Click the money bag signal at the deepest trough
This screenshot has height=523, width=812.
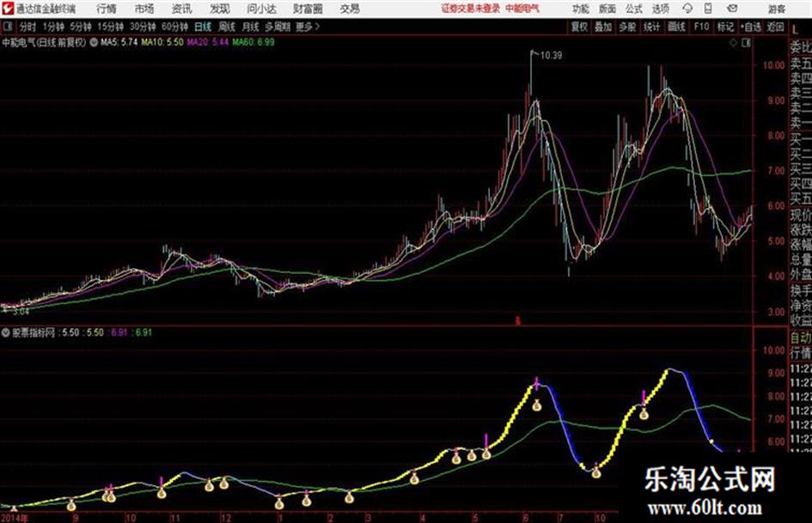coord(596,471)
